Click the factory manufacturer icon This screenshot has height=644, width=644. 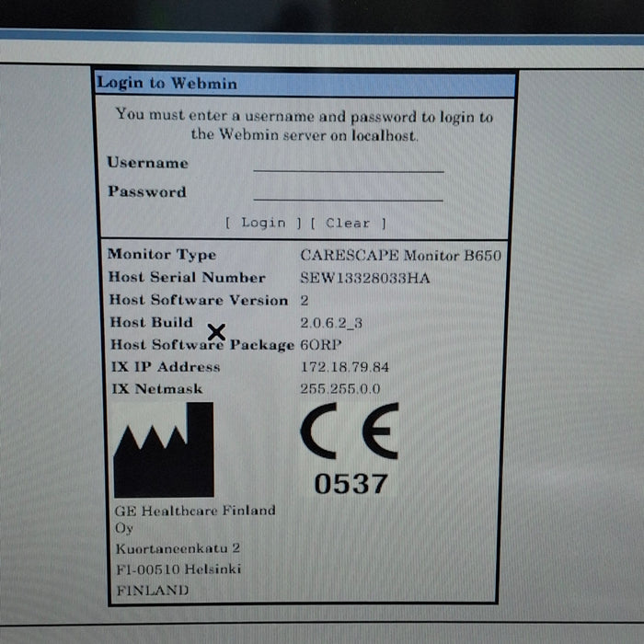tap(163, 450)
